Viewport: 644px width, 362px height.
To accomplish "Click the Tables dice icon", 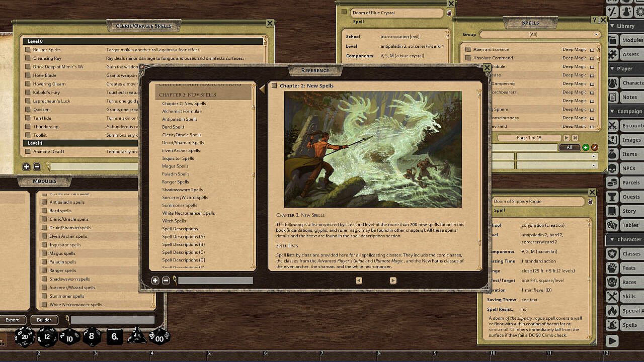I will (x=612, y=225).
